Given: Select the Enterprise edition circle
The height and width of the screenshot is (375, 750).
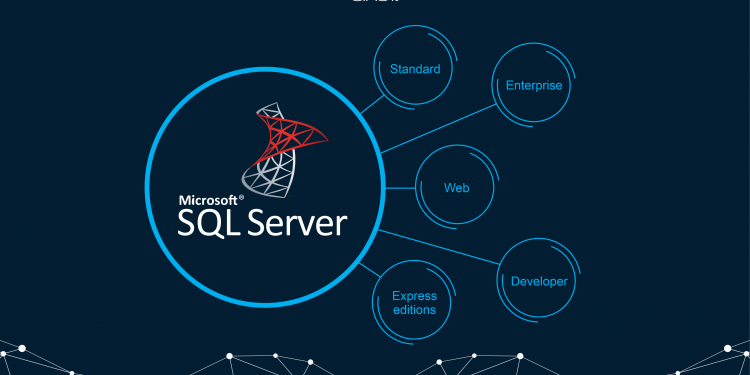Looking at the screenshot, I should [533, 86].
